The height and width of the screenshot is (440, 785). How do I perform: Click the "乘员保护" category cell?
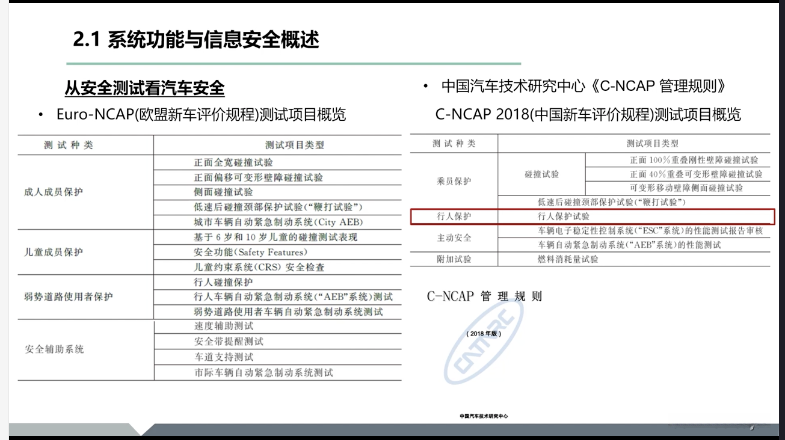tap(454, 181)
